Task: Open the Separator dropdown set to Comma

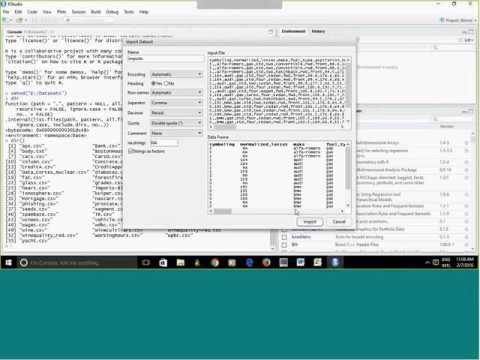Action: (176, 103)
